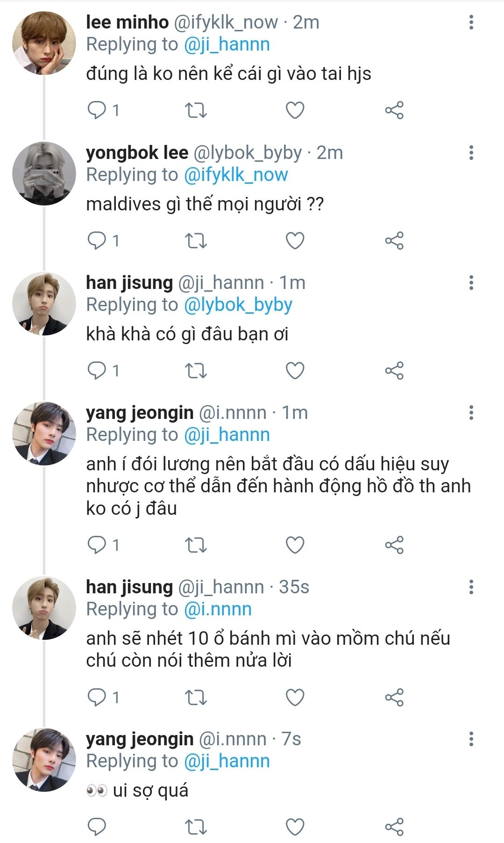View yongbok lee's profile picture
Screen dimensions: 504x843
pos(44,173)
